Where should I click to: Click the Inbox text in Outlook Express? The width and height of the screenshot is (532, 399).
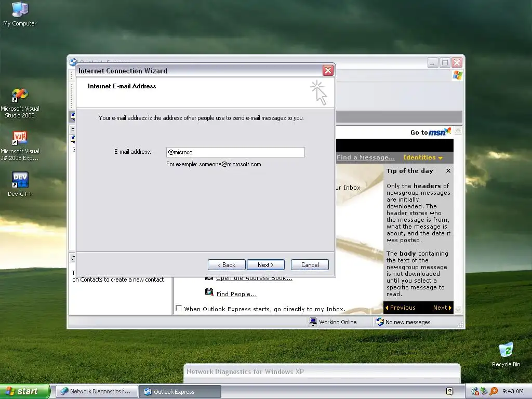352,188
